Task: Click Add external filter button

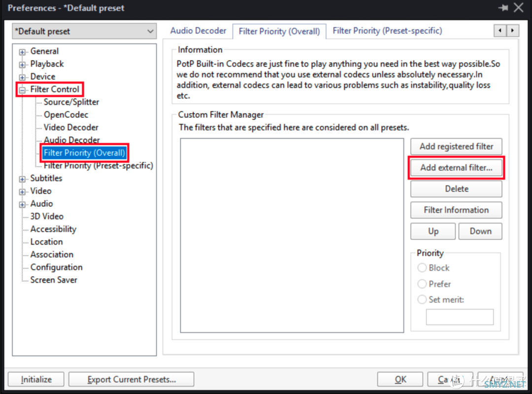Action: (456, 167)
